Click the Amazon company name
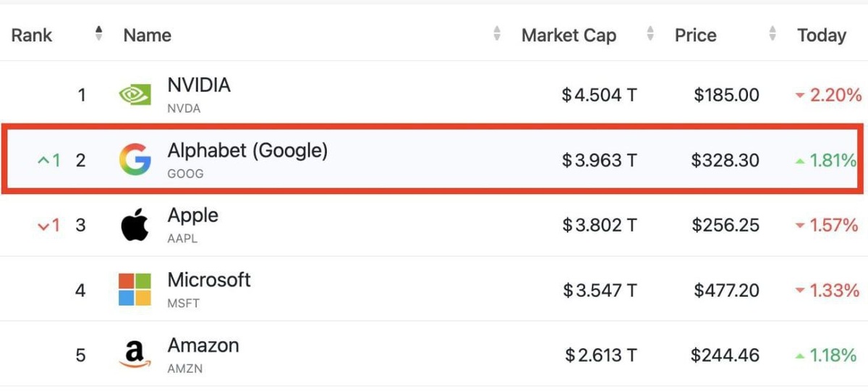 pos(203,345)
